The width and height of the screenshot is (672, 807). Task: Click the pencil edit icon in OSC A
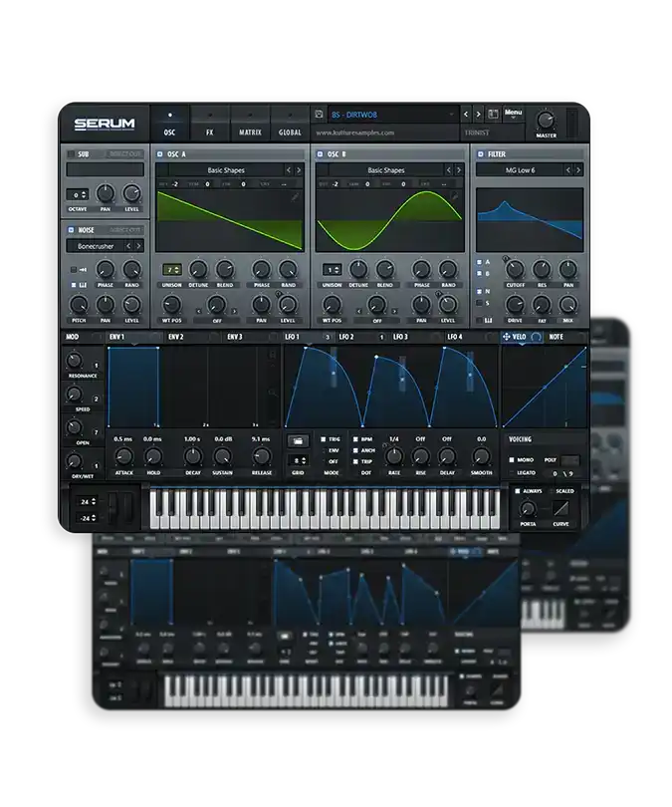pyautogui.click(x=296, y=197)
